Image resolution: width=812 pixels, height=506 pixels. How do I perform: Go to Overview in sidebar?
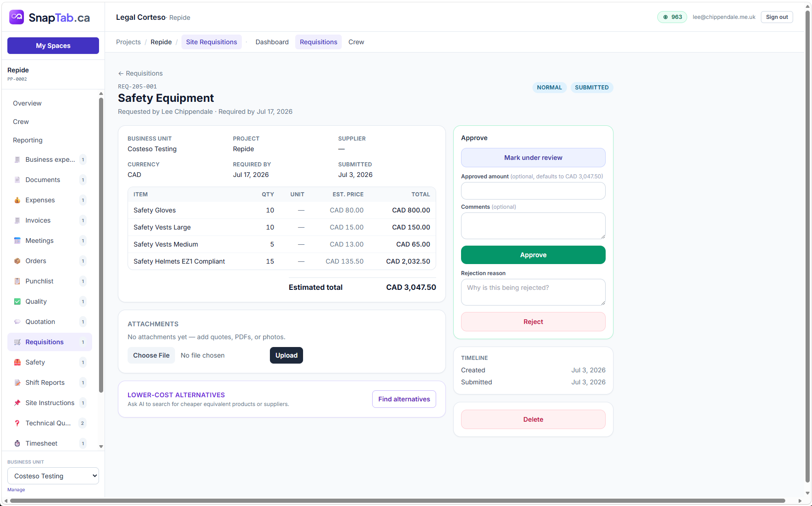(27, 103)
